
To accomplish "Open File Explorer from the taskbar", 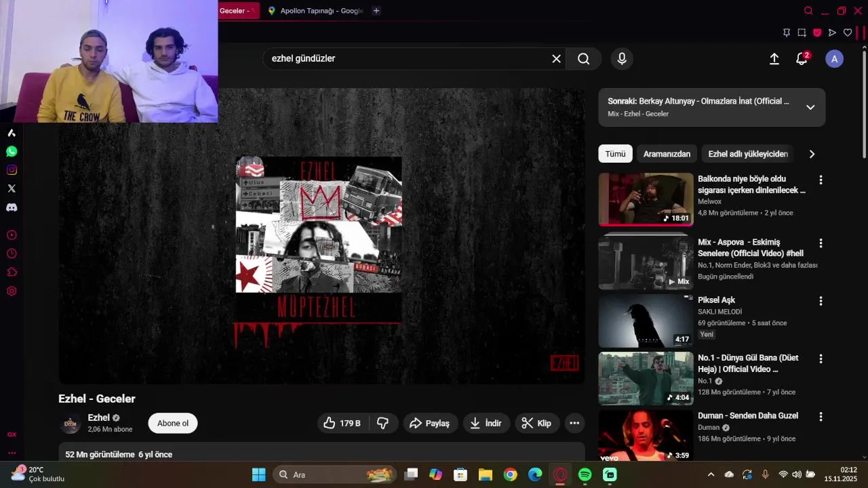I will click(x=486, y=474).
